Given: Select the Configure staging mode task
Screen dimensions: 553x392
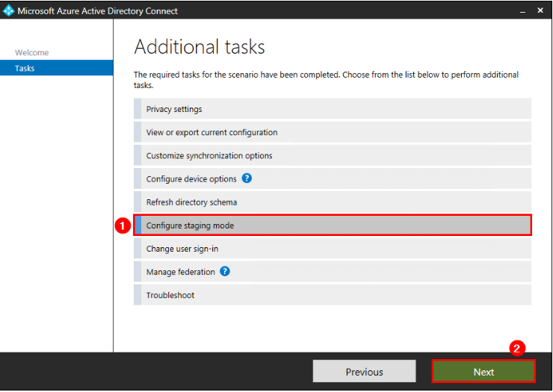Looking at the screenshot, I should point(333,225).
